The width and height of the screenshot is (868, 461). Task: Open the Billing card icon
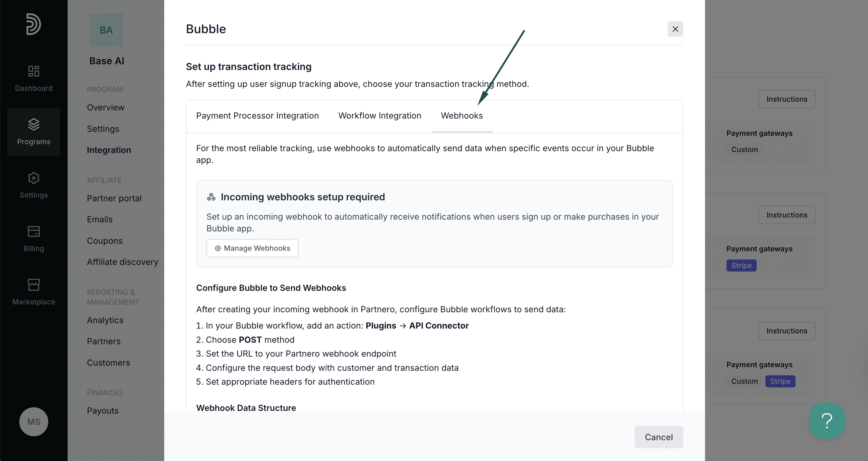tap(34, 231)
